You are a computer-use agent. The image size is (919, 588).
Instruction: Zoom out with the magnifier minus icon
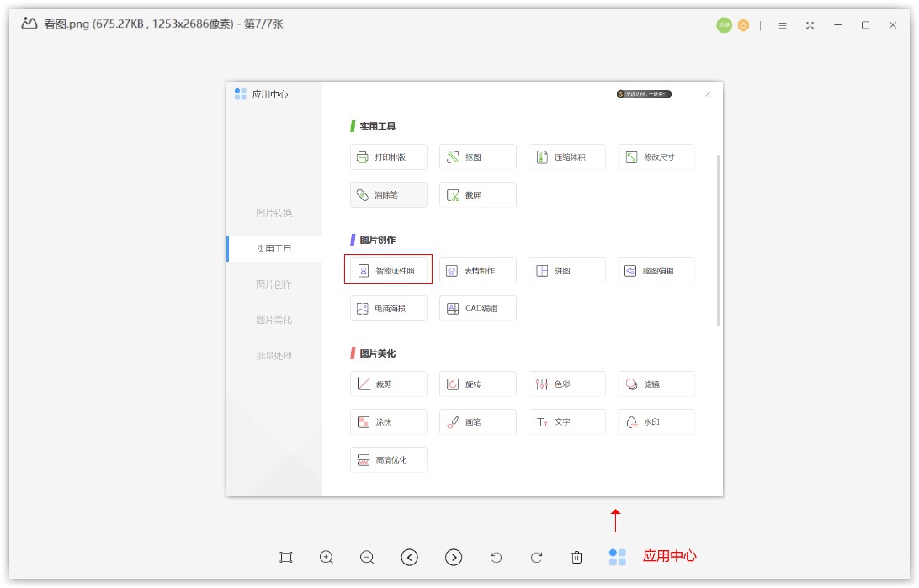pos(367,557)
